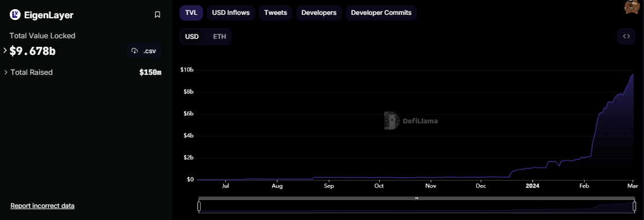
Task: Click the $10b y-axis label
Action: (x=187, y=70)
